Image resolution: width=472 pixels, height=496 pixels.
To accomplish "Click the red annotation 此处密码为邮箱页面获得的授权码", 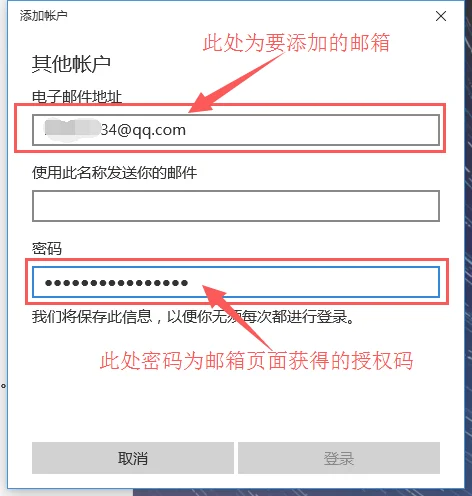I will pyautogui.click(x=257, y=361).
